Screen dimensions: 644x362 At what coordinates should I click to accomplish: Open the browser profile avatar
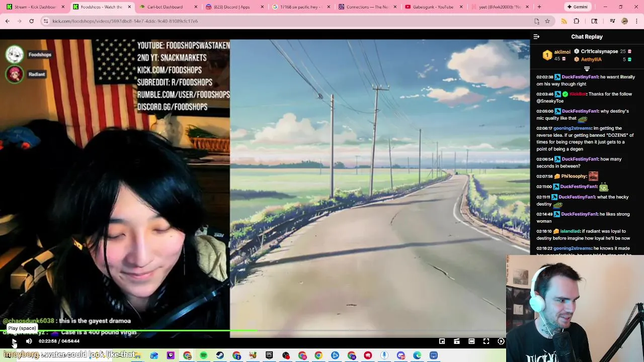coord(625,21)
